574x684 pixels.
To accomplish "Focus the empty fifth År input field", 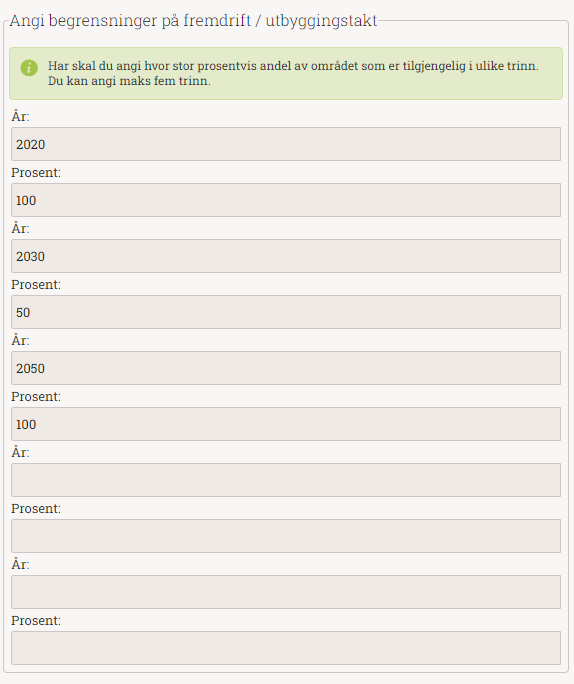I will (x=286, y=592).
